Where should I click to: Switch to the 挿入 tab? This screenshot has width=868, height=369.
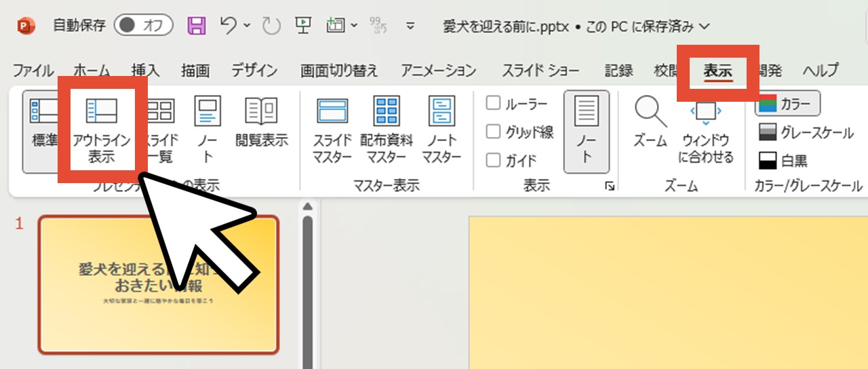tap(145, 70)
